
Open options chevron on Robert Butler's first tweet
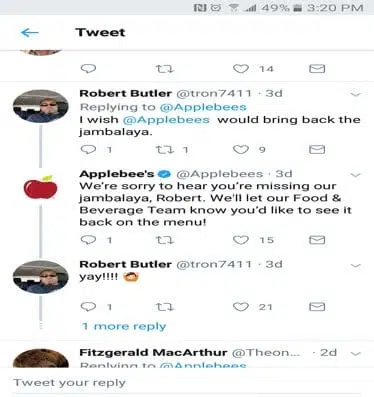click(x=356, y=94)
